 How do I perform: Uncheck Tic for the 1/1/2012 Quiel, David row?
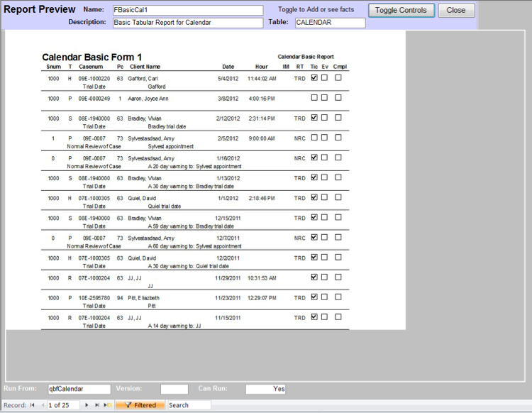314,197
